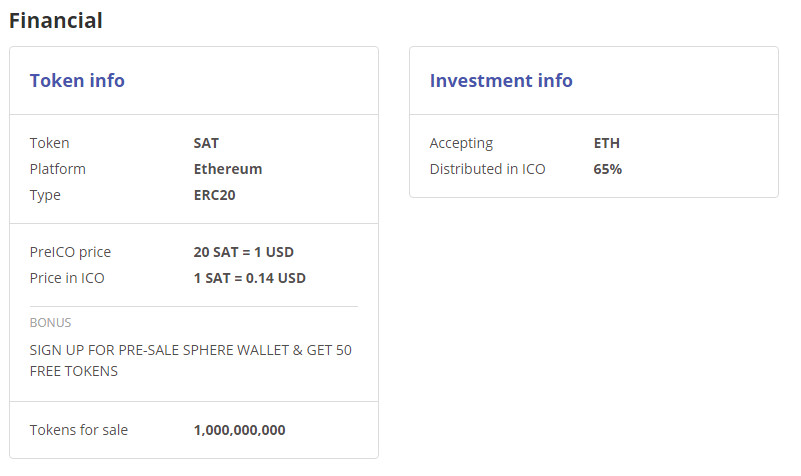Screen dimensions: 801x476
Task: Click the Accepting field label
Action: coord(461,143)
